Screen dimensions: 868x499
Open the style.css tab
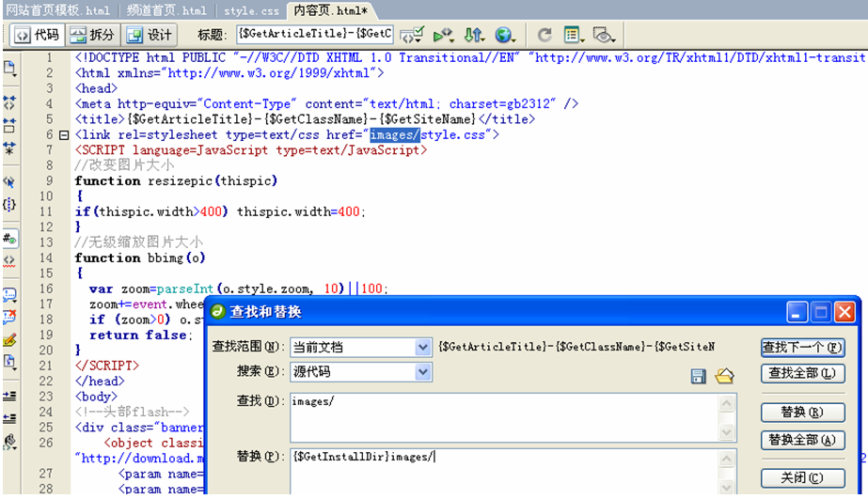251,10
